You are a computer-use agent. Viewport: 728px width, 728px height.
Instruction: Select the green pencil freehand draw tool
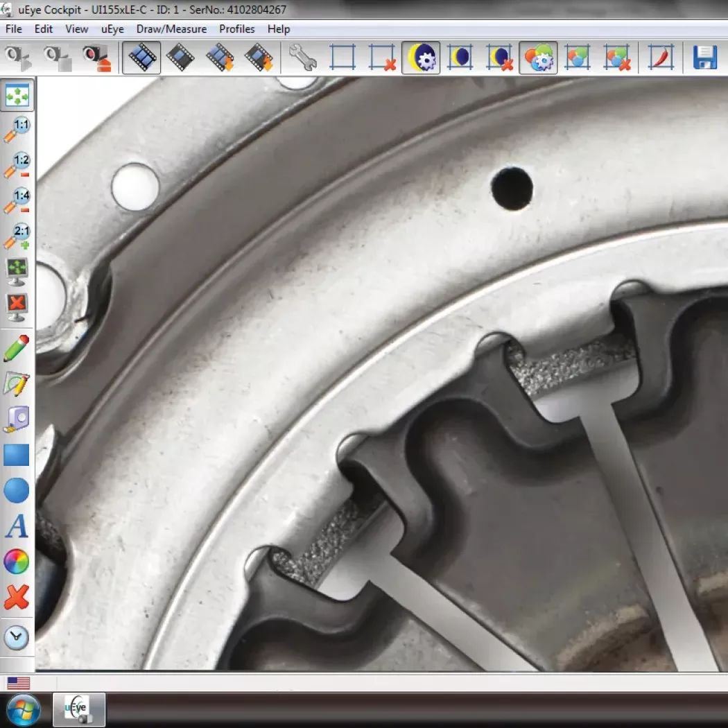tap(17, 348)
